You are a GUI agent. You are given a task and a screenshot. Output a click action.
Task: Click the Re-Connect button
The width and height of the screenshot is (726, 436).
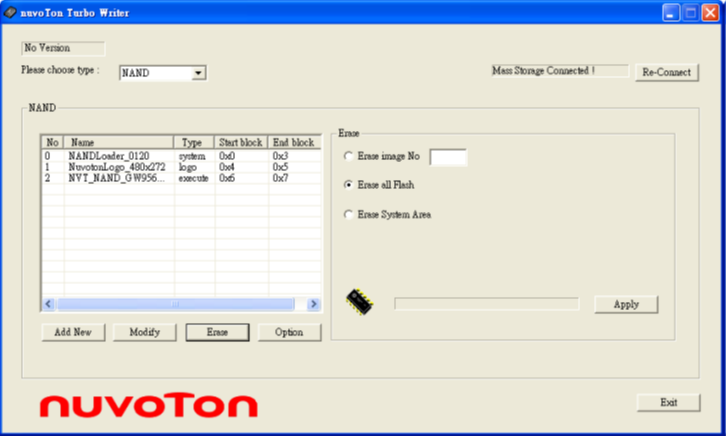(x=666, y=72)
